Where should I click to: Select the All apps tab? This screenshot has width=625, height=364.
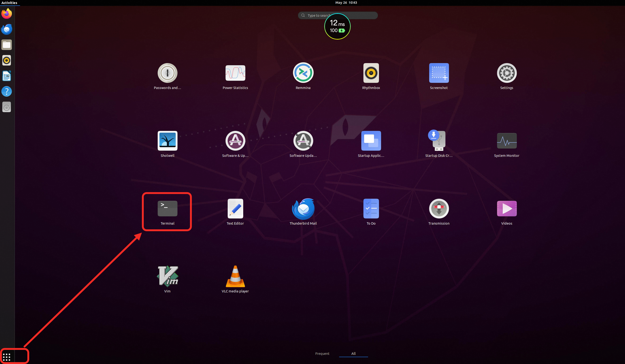click(354, 353)
